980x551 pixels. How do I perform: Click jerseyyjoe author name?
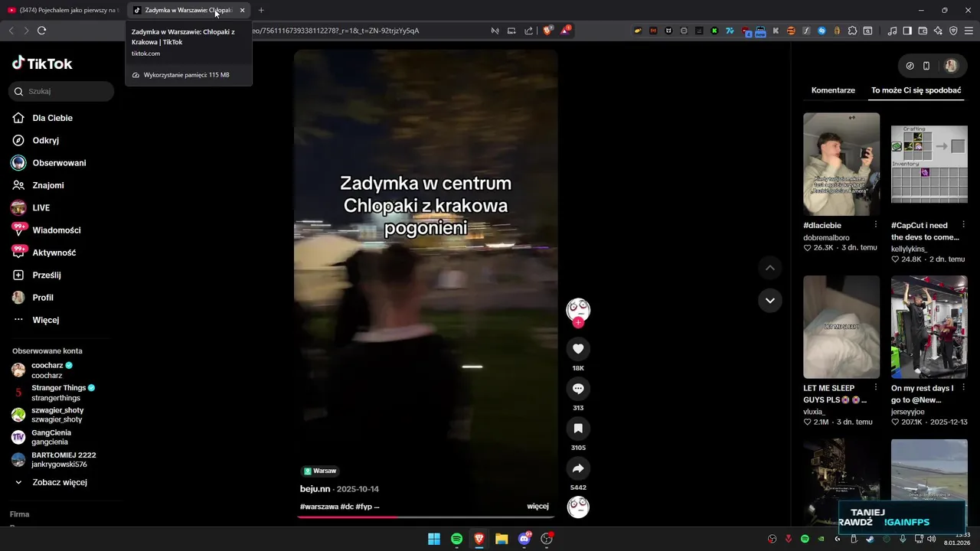(907, 411)
